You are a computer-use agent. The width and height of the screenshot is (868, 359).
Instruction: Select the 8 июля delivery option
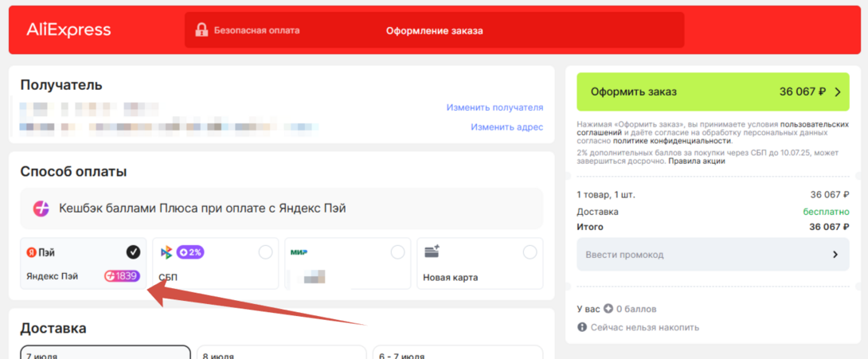282,353
